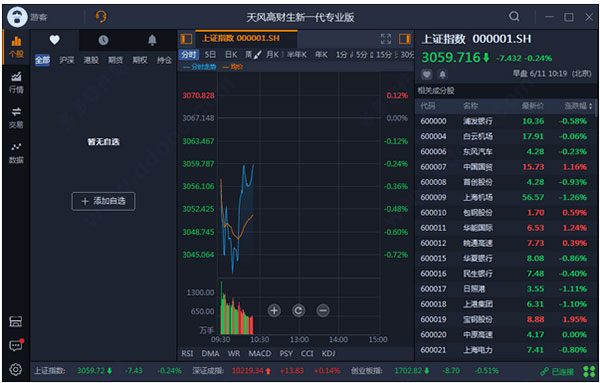Zoom in chart with plus button

click(x=274, y=310)
